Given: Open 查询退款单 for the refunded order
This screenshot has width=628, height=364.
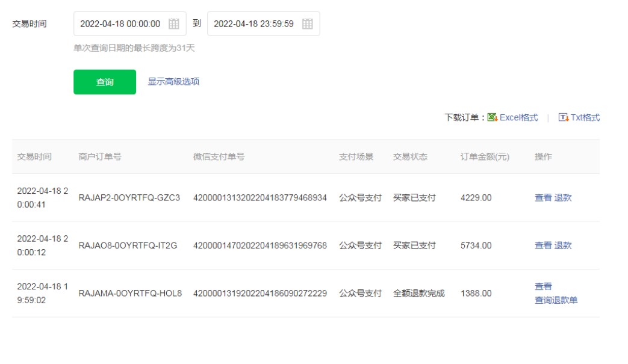Looking at the screenshot, I should [x=556, y=300].
